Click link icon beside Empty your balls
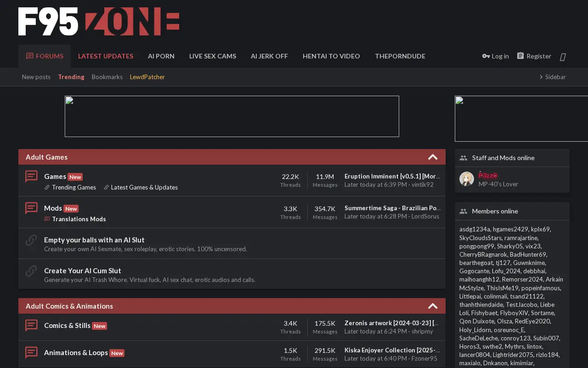The width and height of the screenshot is (588, 368). coord(31,240)
